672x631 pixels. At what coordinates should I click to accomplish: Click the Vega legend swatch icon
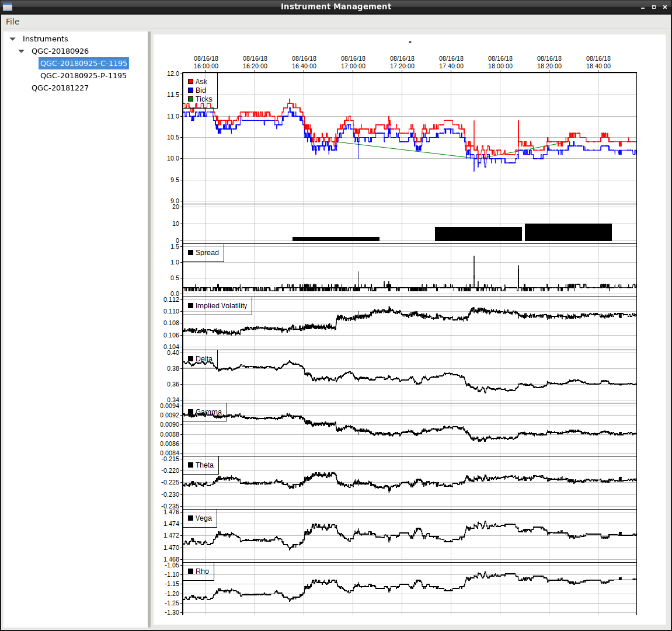pos(191,518)
